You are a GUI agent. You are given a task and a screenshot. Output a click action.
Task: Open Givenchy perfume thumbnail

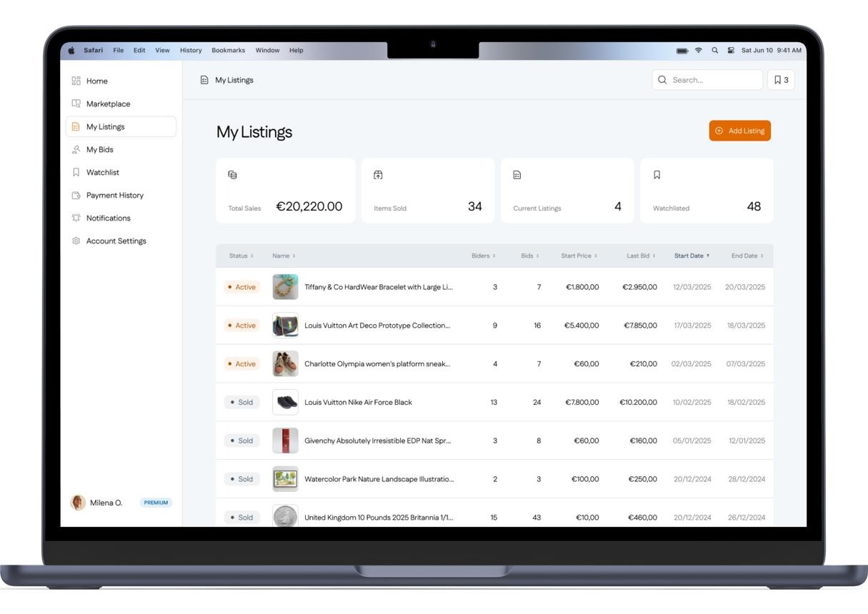click(285, 441)
